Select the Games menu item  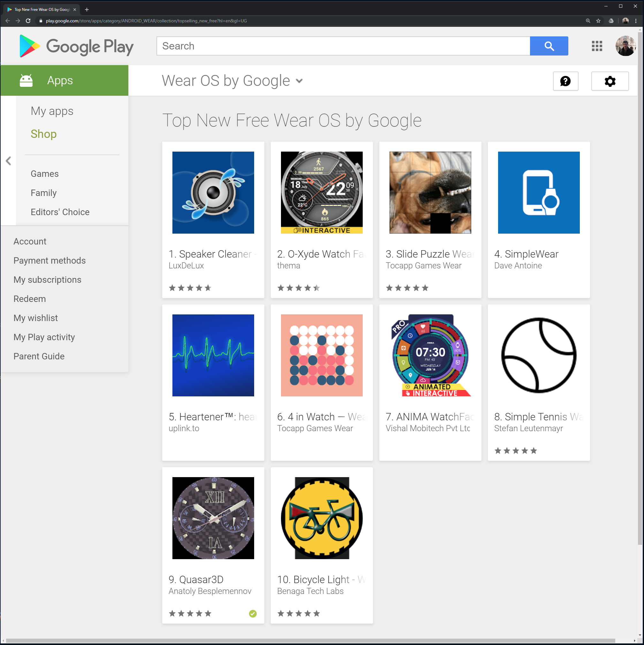pos(44,174)
